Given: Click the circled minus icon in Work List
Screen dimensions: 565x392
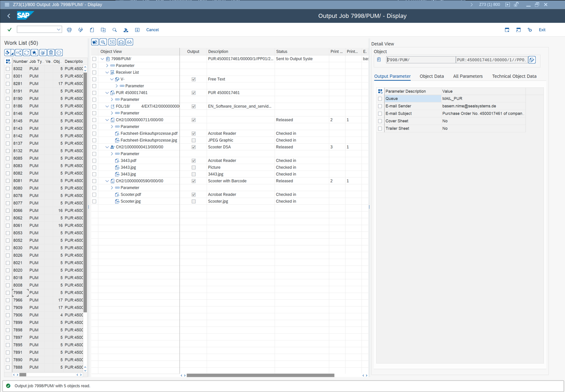Looking at the screenshot, I should click(x=59, y=53).
